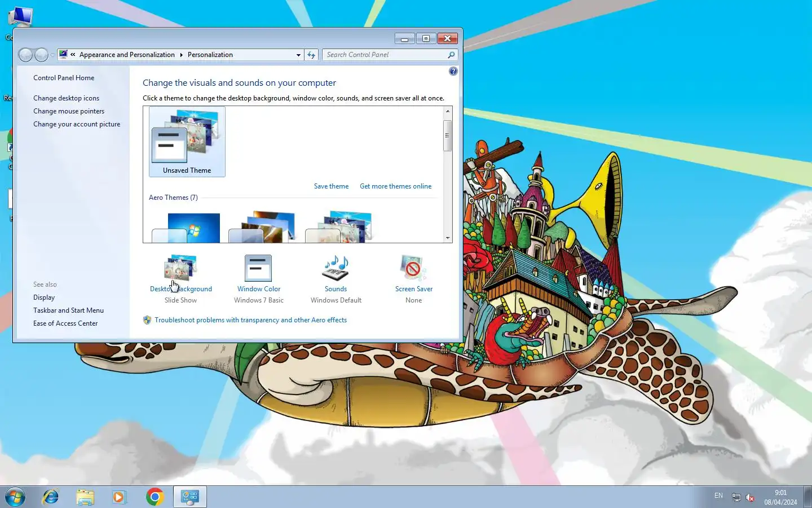812x508 pixels.
Task: Click the theme list scroll up arrow
Action: pyautogui.click(x=448, y=111)
